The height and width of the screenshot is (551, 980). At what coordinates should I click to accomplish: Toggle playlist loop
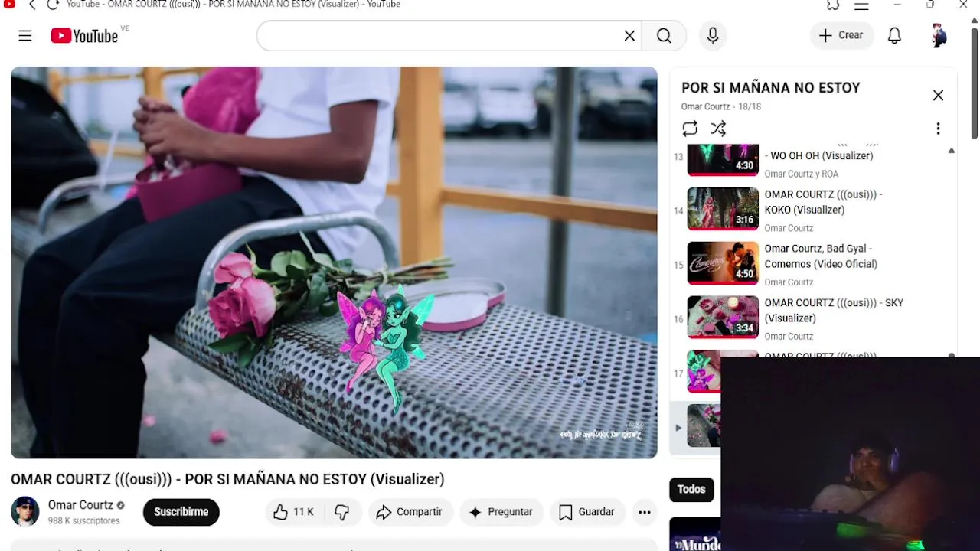[x=690, y=129]
